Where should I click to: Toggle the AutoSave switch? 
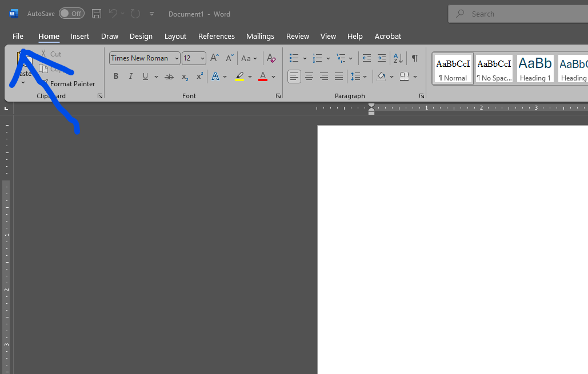[x=71, y=14]
